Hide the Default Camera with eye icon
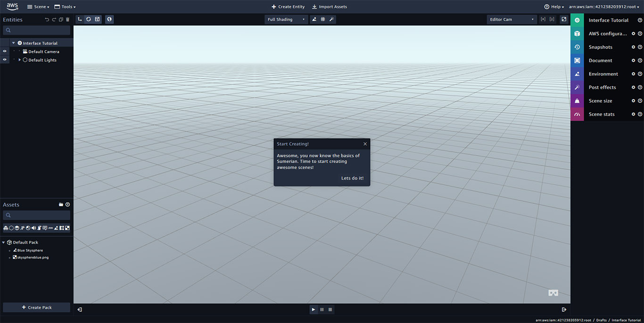 [x=5, y=51]
